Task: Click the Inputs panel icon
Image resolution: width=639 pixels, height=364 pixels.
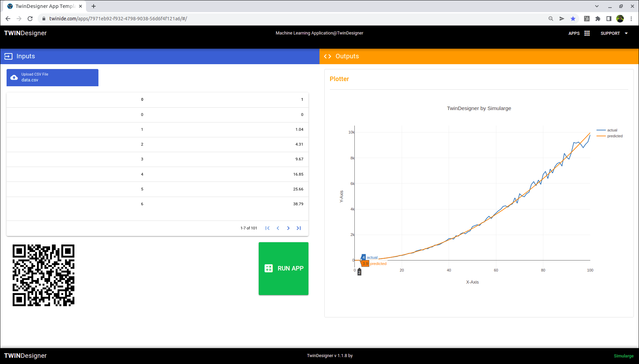Action: 8,56
